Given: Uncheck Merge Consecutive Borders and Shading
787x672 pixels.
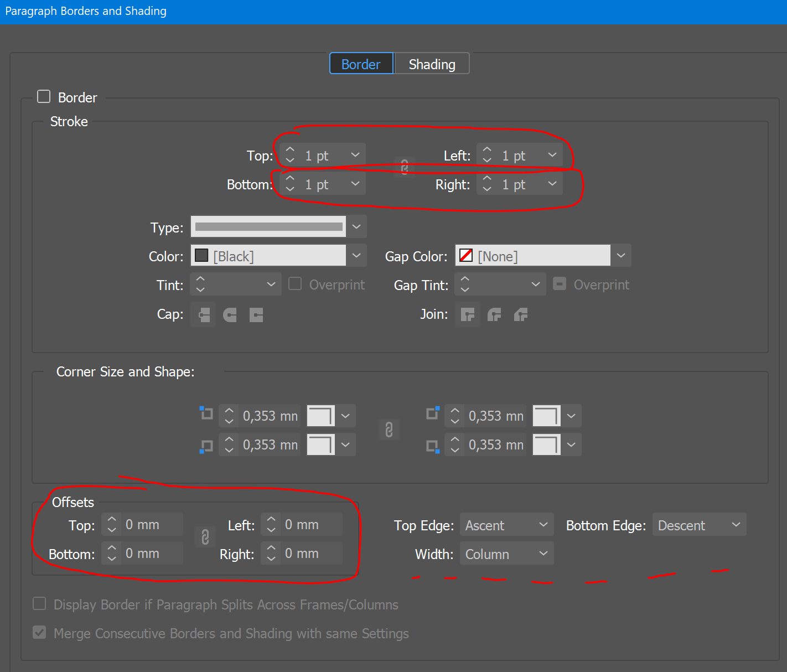Looking at the screenshot, I should tap(39, 633).
